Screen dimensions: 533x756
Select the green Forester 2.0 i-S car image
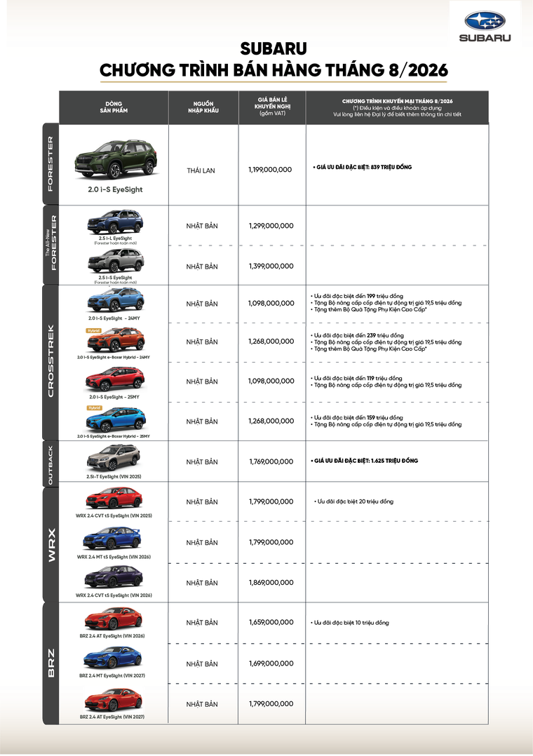pyautogui.click(x=116, y=160)
